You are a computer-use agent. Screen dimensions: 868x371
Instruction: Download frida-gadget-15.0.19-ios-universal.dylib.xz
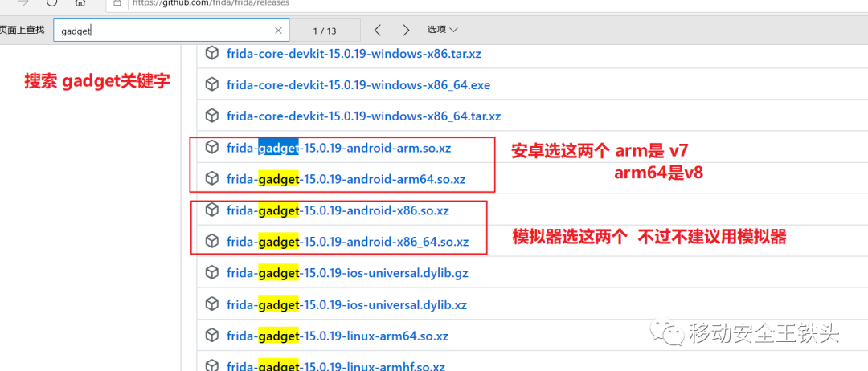point(346,304)
